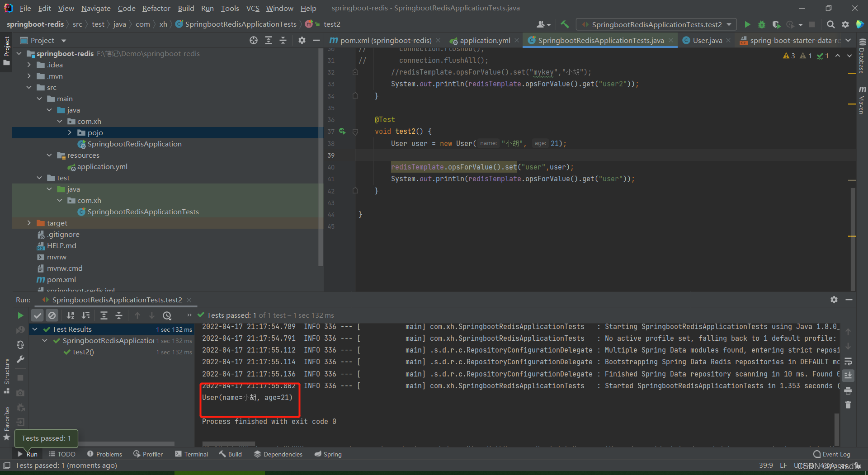
Task: Toggle show passed tests checkmark filter
Action: tap(38, 315)
